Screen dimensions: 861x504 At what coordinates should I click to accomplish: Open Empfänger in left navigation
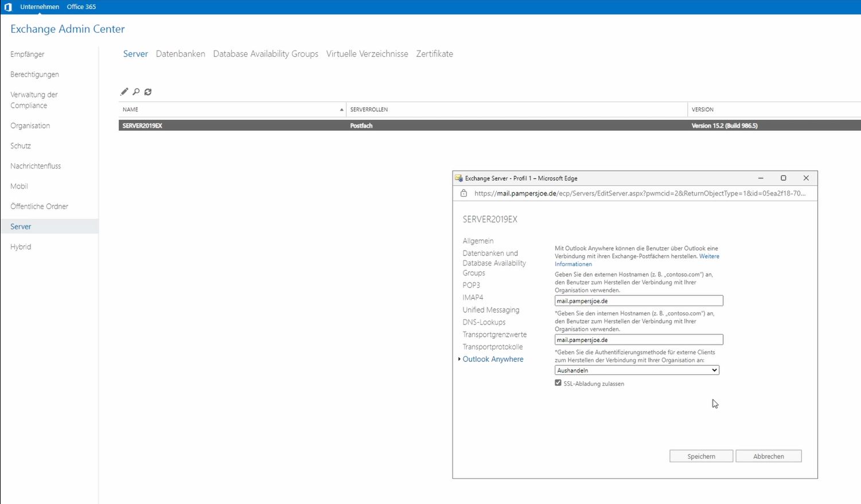coord(28,54)
